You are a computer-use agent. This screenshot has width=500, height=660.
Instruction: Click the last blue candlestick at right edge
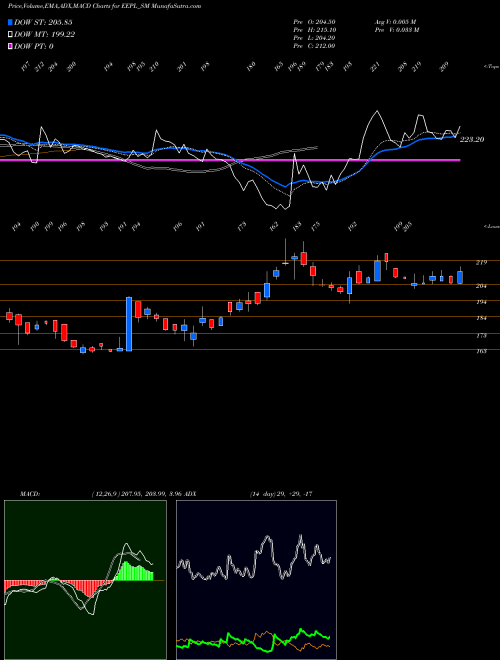tap(460, 276)
